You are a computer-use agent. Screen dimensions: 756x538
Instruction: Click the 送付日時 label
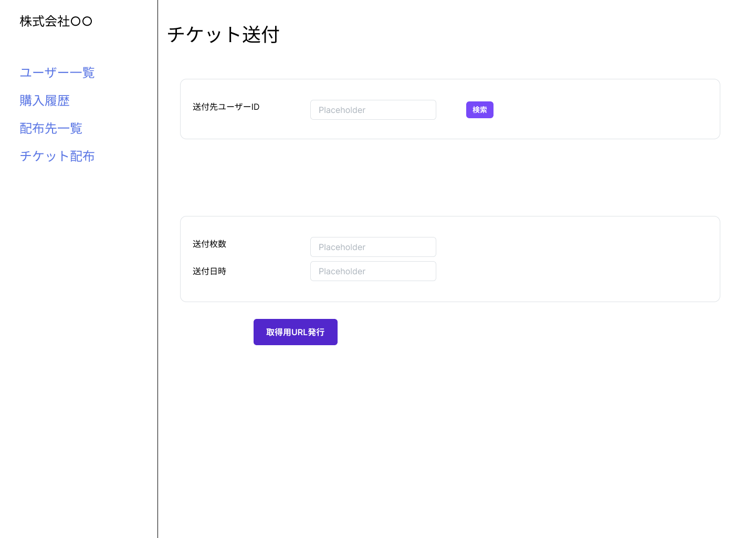[209, 271]
